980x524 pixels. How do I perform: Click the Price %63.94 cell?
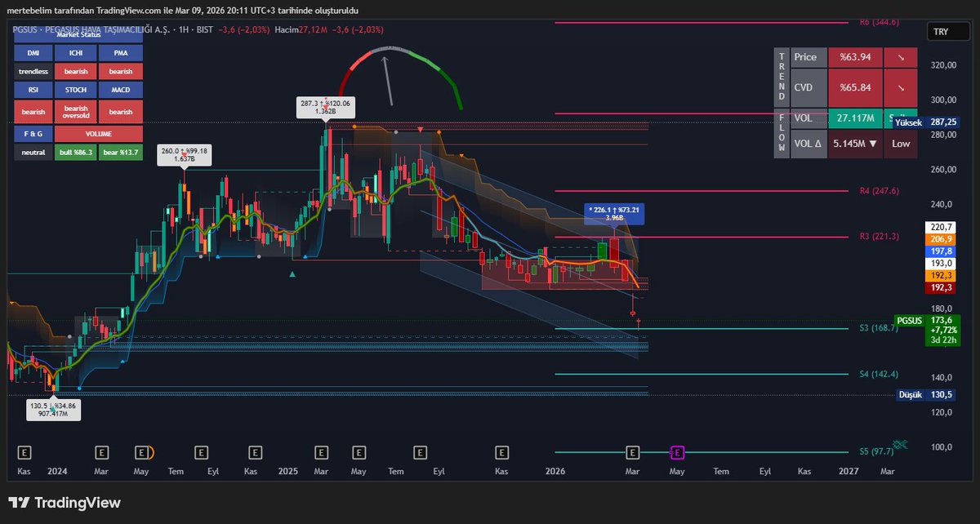(855, 57)
